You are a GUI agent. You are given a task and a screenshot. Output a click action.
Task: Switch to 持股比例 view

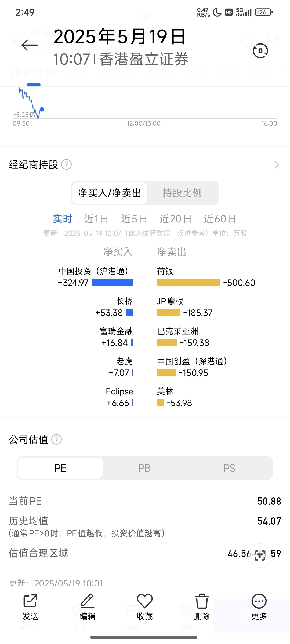tap(182, 193)
